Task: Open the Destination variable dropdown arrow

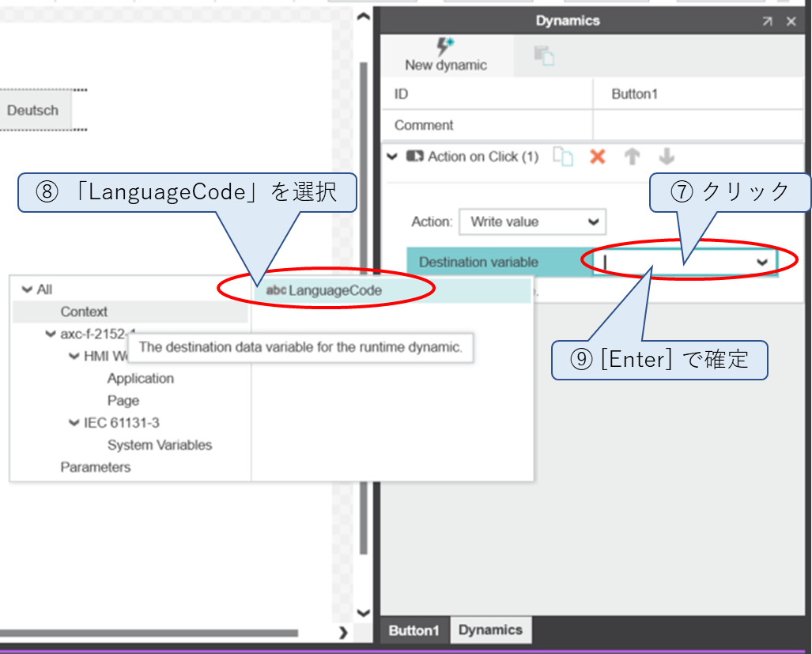Action: (x=762, y=262)
